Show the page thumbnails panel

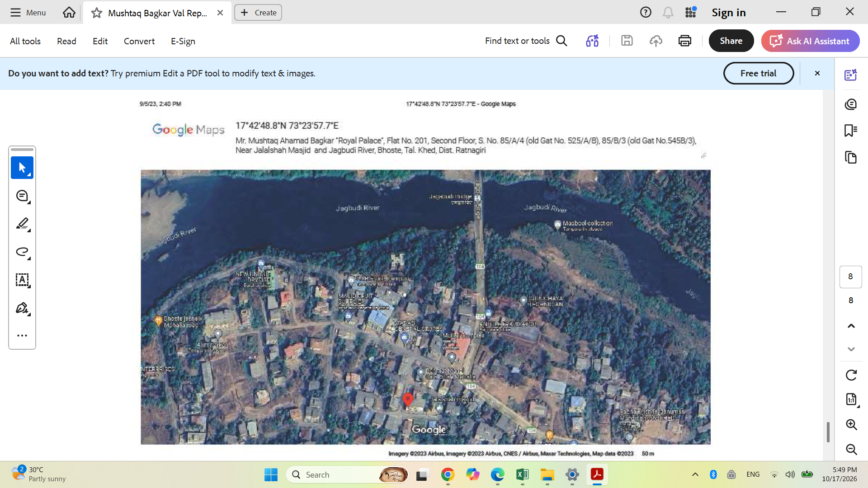click(851, 157)
